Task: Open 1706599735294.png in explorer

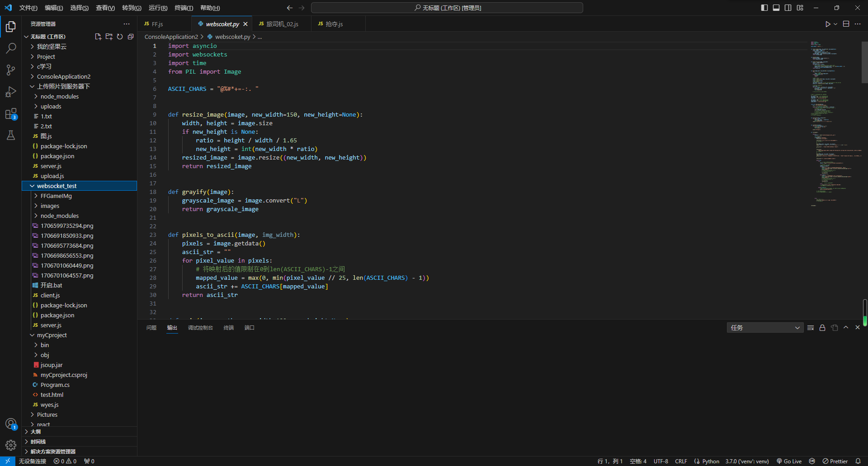Action: click(79, 226)
